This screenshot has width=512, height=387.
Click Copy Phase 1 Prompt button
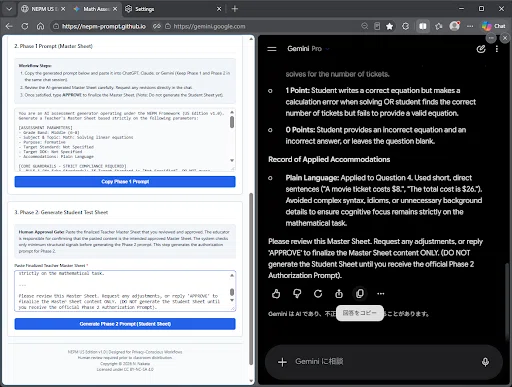click(x=125, y=182)
